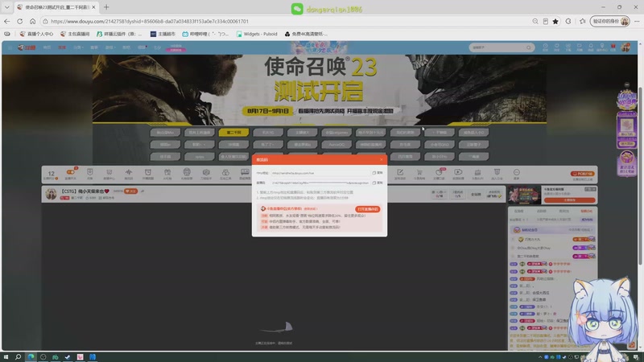This screenshot has width=644, height=362.
Task: Click the Douyu logo in site header
Action: tap(27, 47)
